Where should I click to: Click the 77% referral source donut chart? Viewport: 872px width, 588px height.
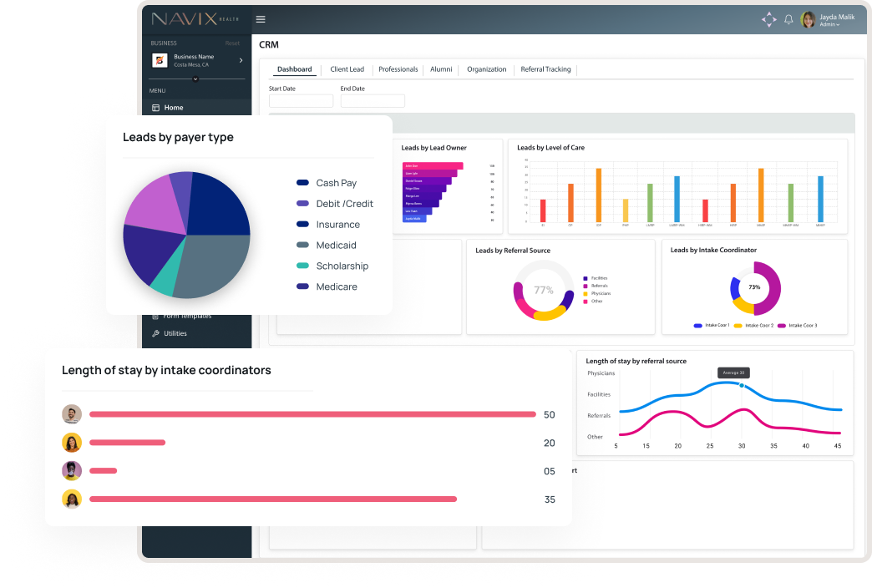tap(544, 290)
